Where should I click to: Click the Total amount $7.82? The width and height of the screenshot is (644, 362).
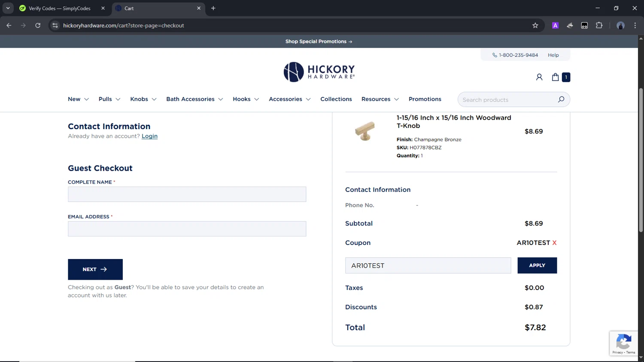pyautogui.click(x=535, y=327)
